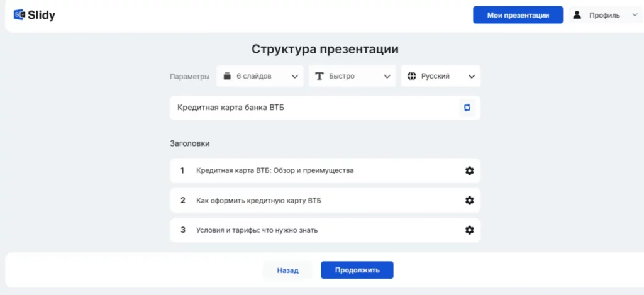Click the globe language icon
This screenshot has width=644, height=295.
411,76
